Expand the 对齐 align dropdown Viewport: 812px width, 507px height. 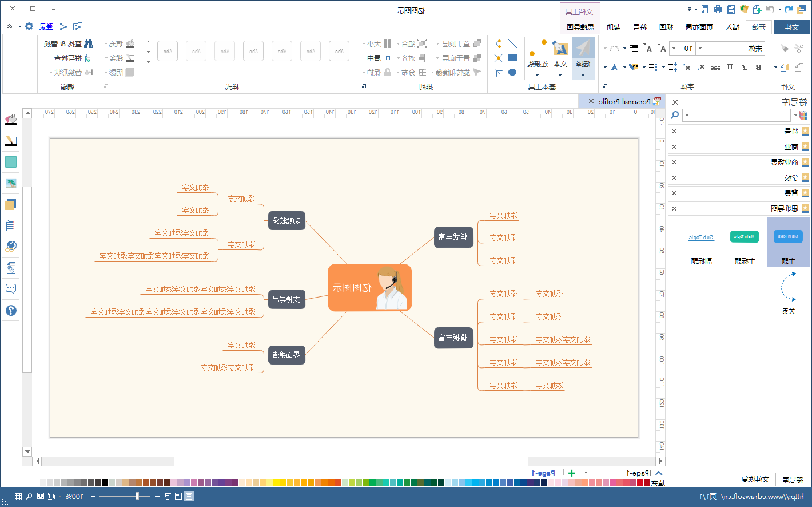[x=399, y=58]
